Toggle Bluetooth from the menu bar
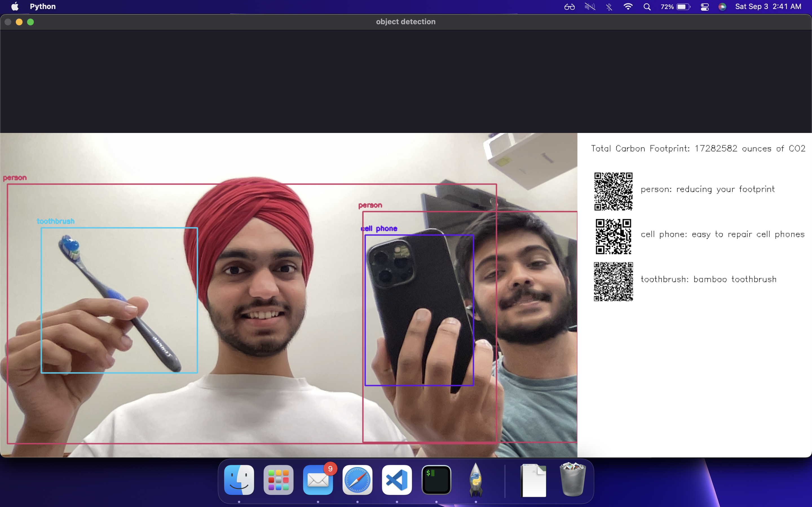The height and width of the screenshot is (507, 812). click(x=609, y=7)
